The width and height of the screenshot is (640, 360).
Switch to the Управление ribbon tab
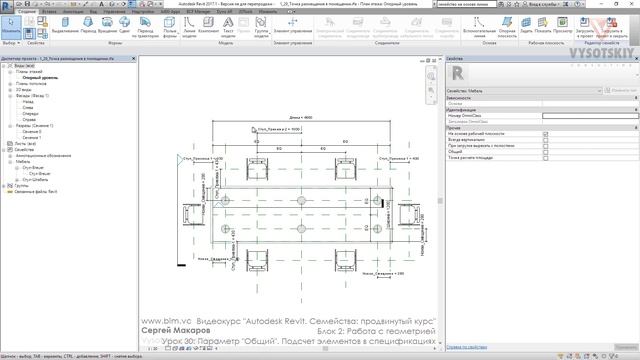[114, 11]
